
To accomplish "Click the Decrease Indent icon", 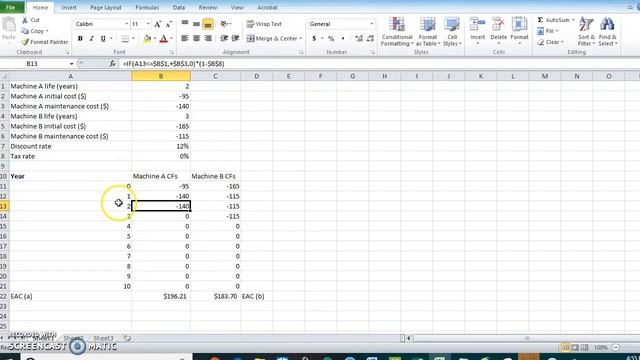I will click(224, 38).
